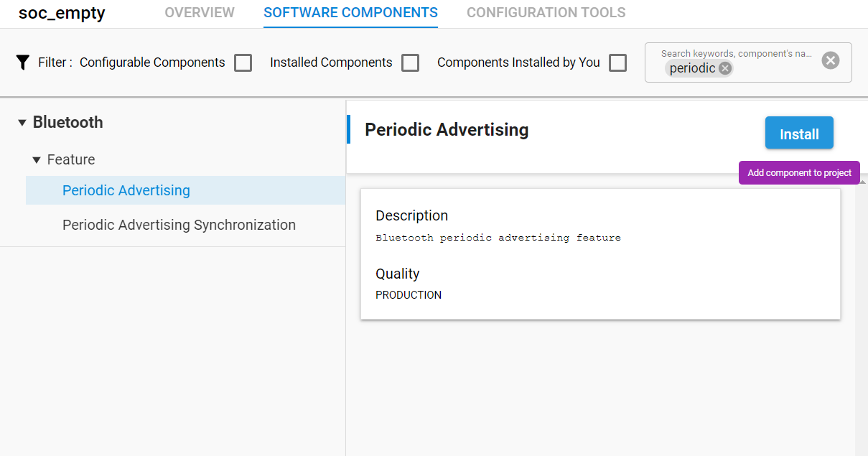Click the PRODUCTION quality label
The height and width of the screenshot is (456, 868).
click(409, 294)
